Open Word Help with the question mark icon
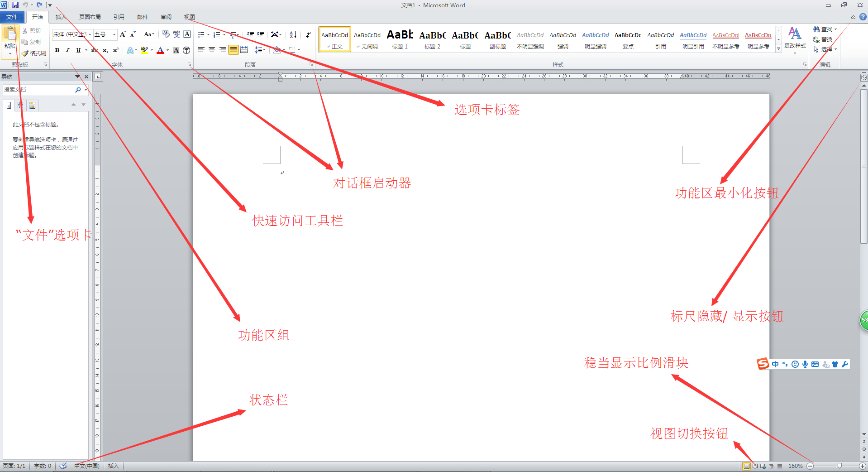The image size is (868, 472). [x=863, y=17]
